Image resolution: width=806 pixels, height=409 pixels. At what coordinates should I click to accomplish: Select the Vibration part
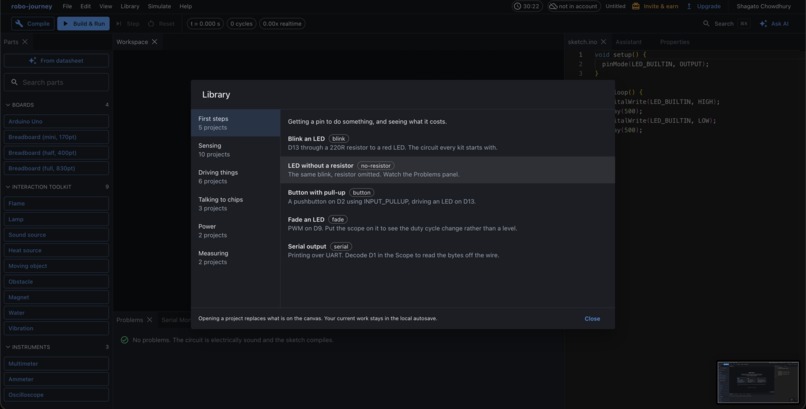pyautogui.click(x=57, y=328)
